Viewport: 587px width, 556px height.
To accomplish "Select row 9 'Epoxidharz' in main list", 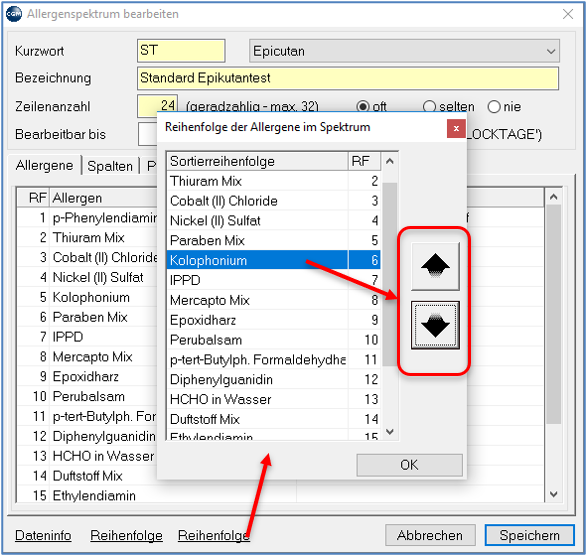I will pyautogui.click(x=87, y=377).
